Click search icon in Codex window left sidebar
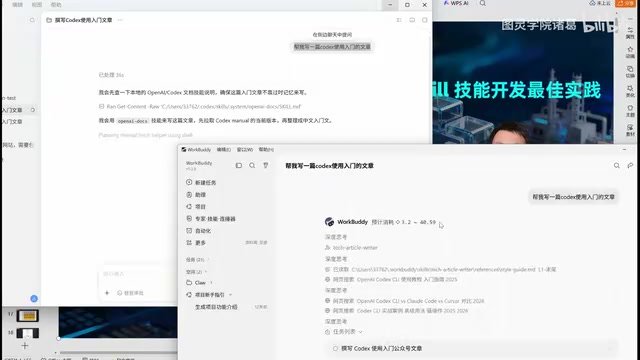 point(32,20)
